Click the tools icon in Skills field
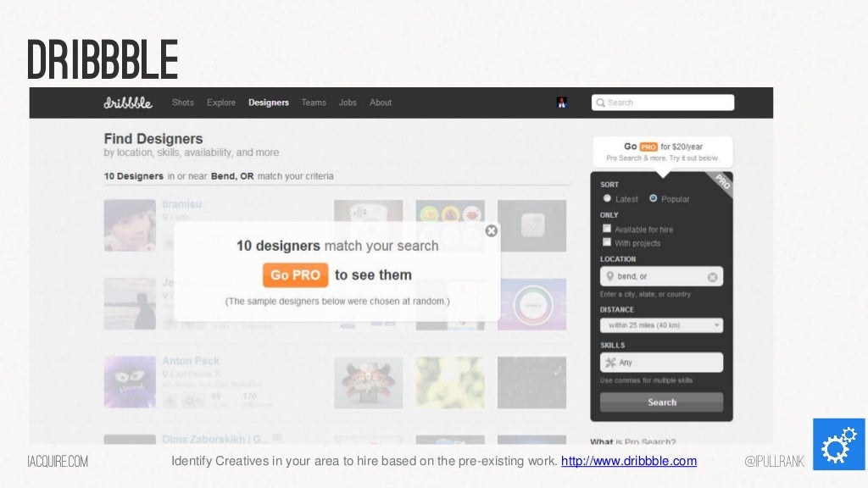 [x=610, y=363]
